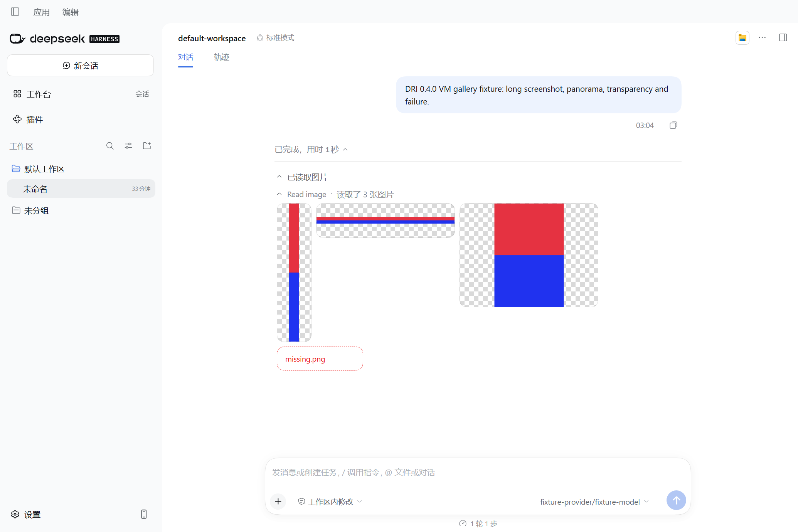Collapse the 已完成，用时 1 秒 summary
The image size is (798, 532).
[x=311, y=150]
